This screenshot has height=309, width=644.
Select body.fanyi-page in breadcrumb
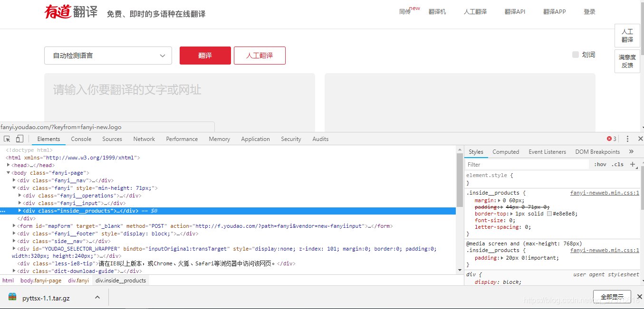pos(41,281)
